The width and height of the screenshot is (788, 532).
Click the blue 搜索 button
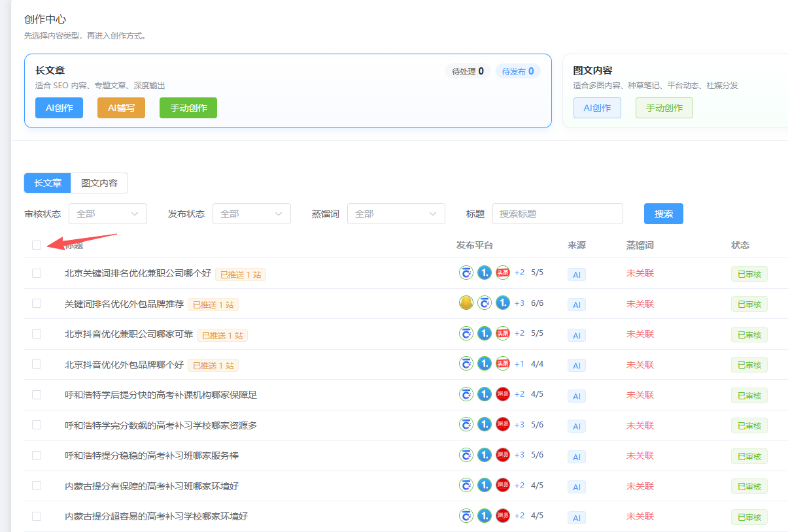664,214
